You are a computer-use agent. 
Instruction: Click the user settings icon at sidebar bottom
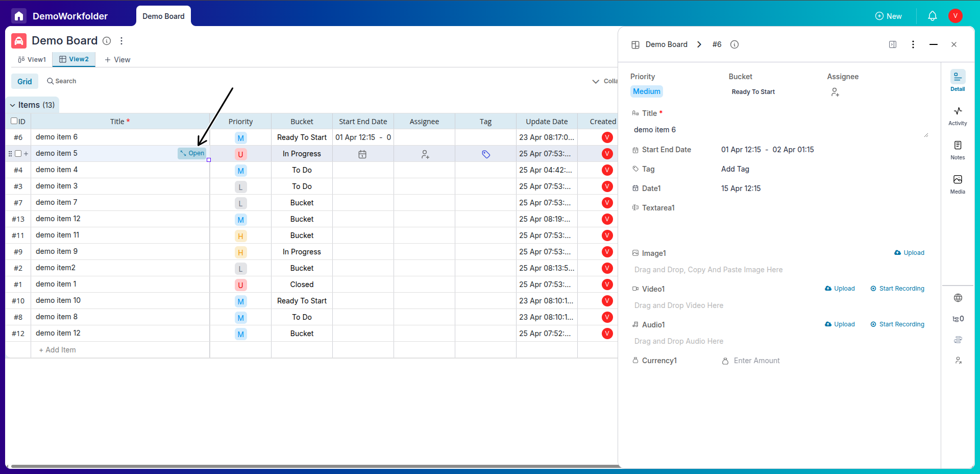958,361
